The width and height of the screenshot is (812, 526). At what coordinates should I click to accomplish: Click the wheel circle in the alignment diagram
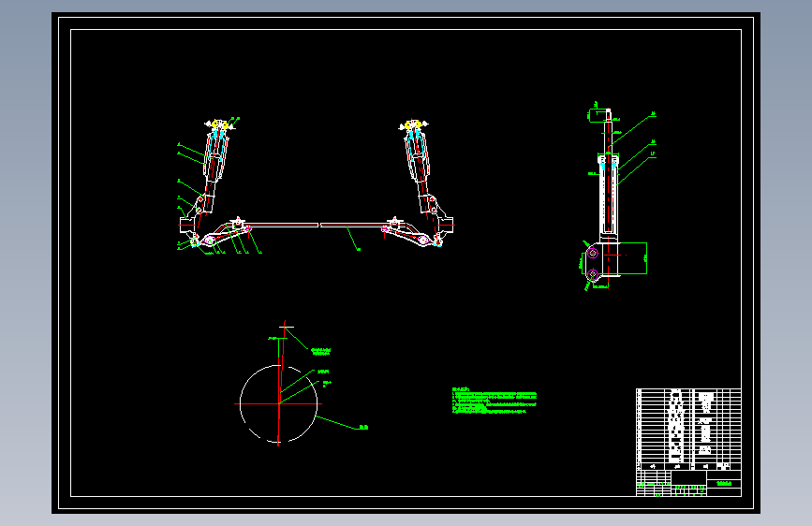(x=278, y=403)
